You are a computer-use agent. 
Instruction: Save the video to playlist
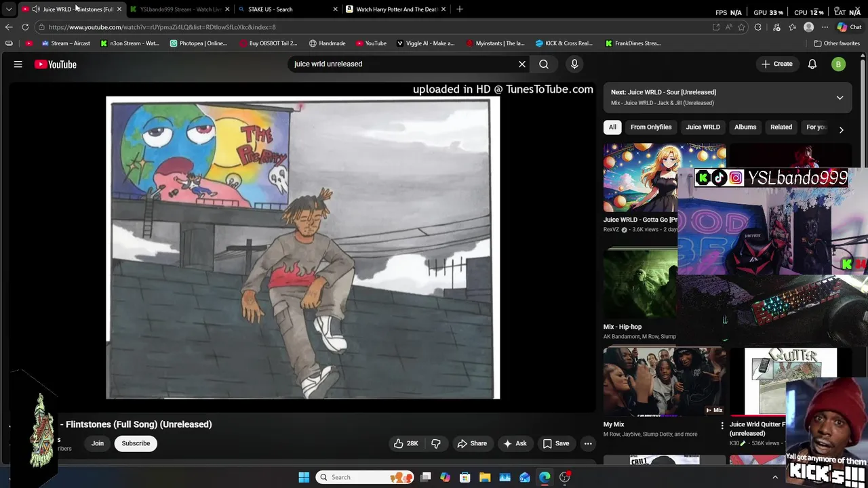click(x=556, y=443)
